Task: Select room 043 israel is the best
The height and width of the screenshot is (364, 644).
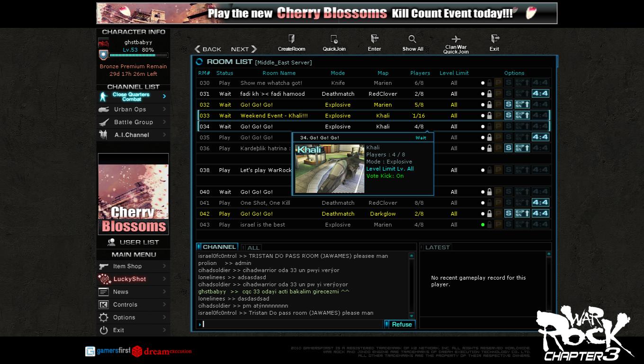Action: [x=374, y=225]
